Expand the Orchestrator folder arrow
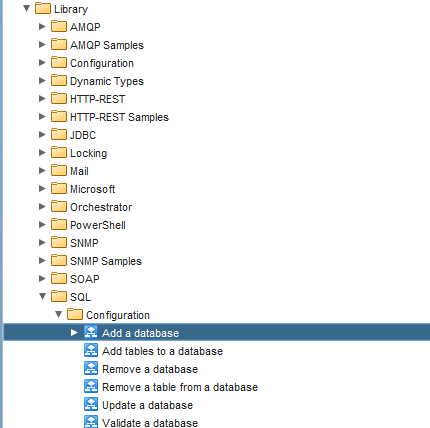The height and width of the screenshot is (428, 430). point(42,206)
